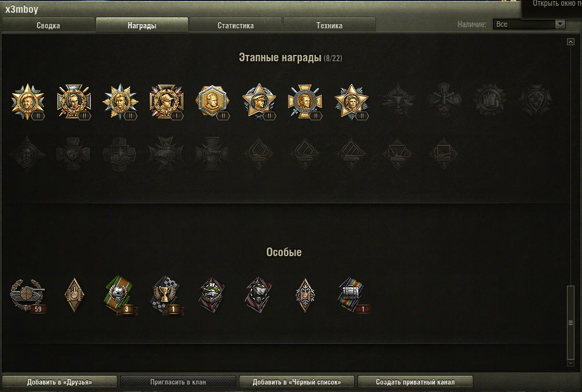The height and width of the screenshot is (392, 582).
Task: Select the first greyed-out locked stage award
Action: 397,100
